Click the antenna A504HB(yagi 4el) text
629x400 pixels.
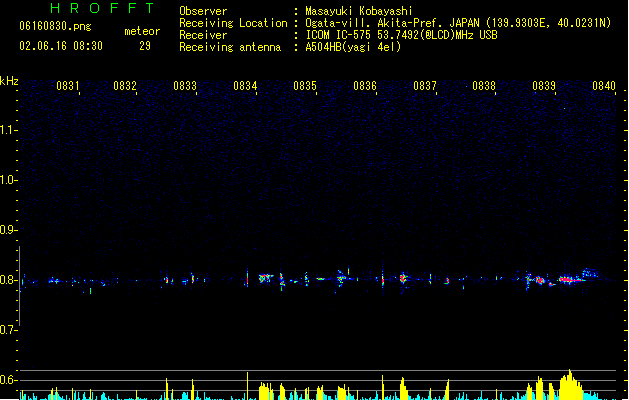pos(353,47)
